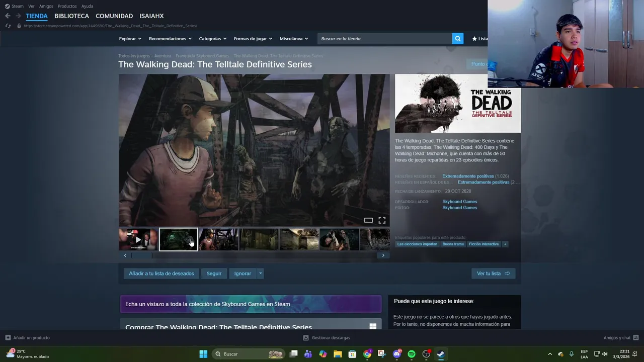Select Las elecciones importan tag
This screenshot has height=362, width=644.
tap(417, 244)
